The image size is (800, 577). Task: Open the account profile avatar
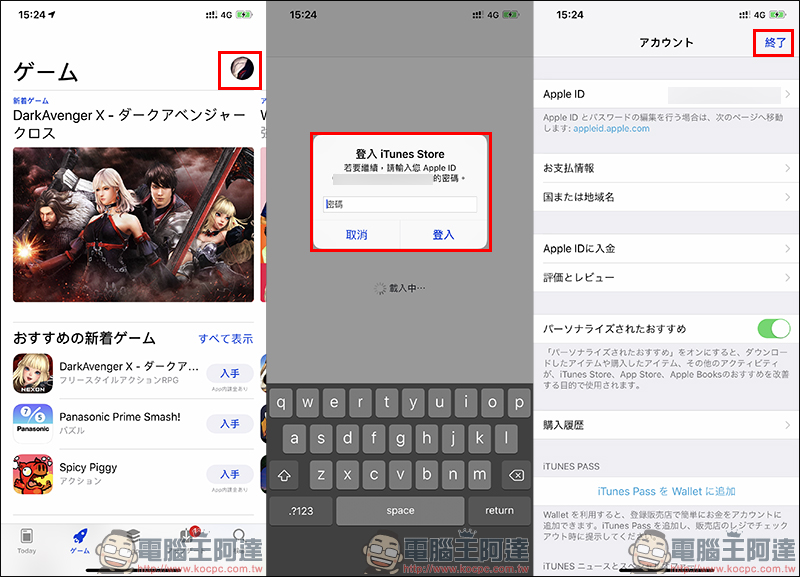[x=242, y=69]
